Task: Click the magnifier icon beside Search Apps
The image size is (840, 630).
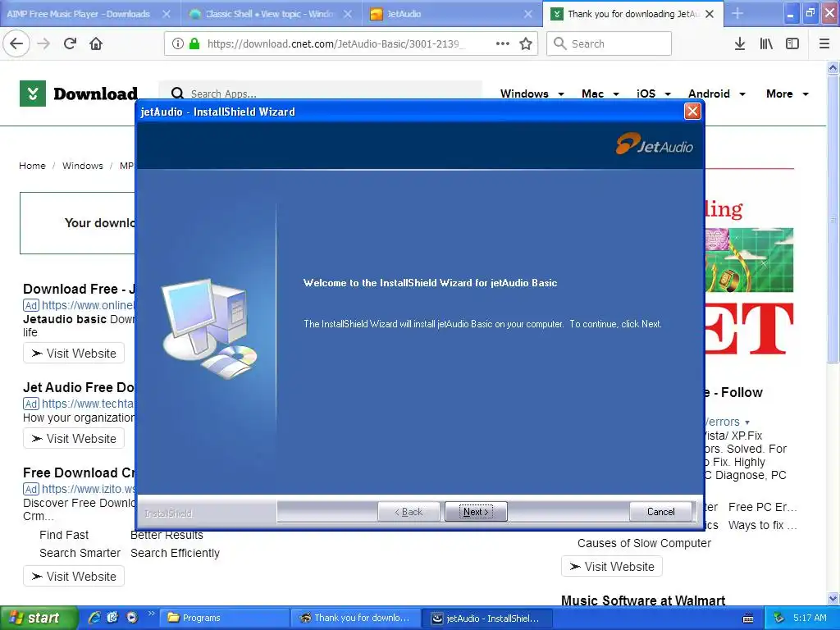Action: (x=177, y=94)
